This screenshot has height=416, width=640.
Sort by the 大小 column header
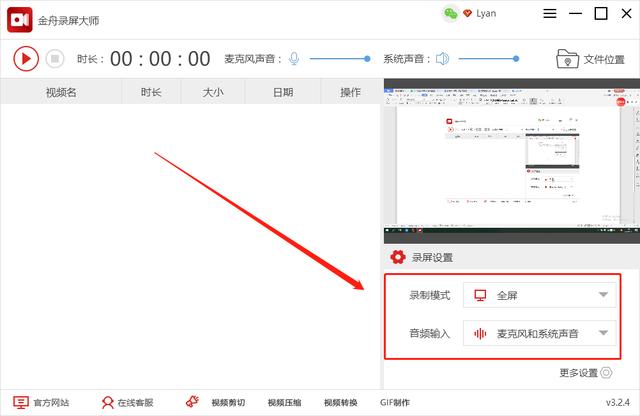click(213, 92)
